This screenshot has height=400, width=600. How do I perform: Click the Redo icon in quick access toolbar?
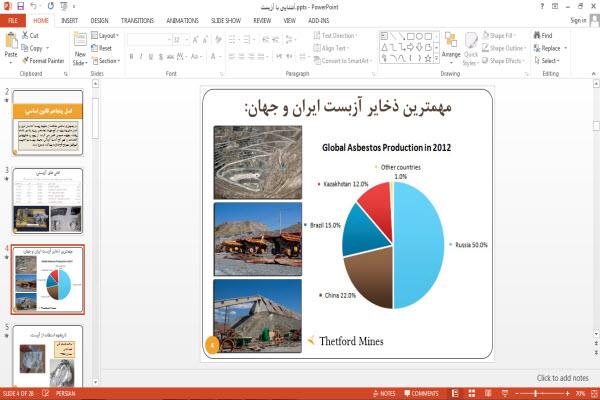[x=51, y=6]
